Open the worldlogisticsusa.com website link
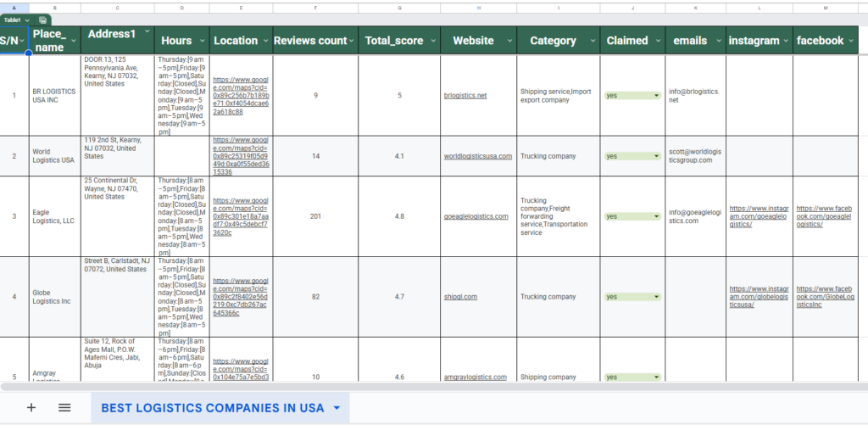Viewport: 868px width, 425px height. [x=478, y=156]
